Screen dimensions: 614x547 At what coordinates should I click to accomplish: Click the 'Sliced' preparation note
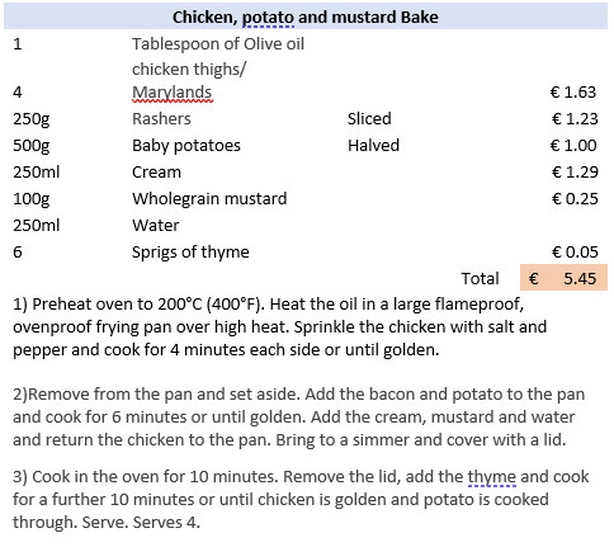(x=369, y=119)
